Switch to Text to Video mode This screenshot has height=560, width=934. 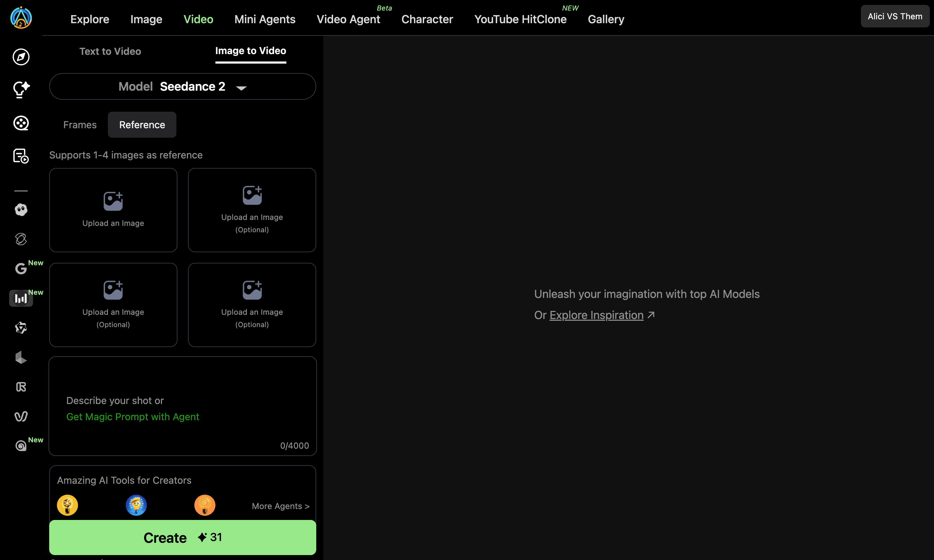[x=110, y=51]
